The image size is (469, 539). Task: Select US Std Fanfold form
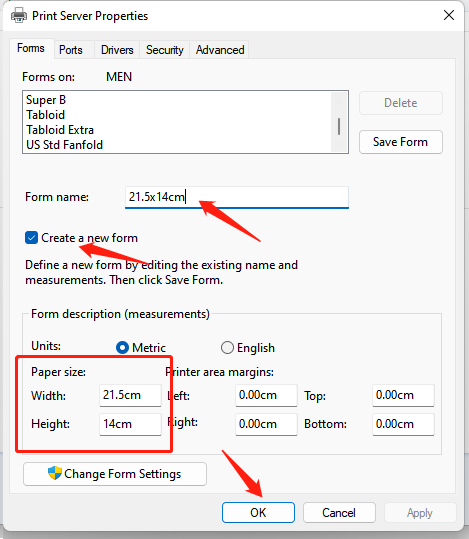click(64, 145)
